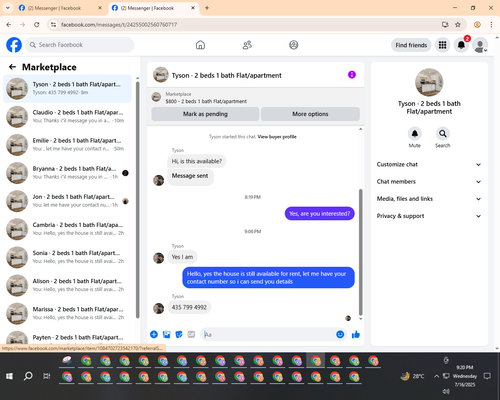Image resolution: width=500 pixels, height=400 pixels.
Task: Open the account profile menu
Action: point(480,45)
